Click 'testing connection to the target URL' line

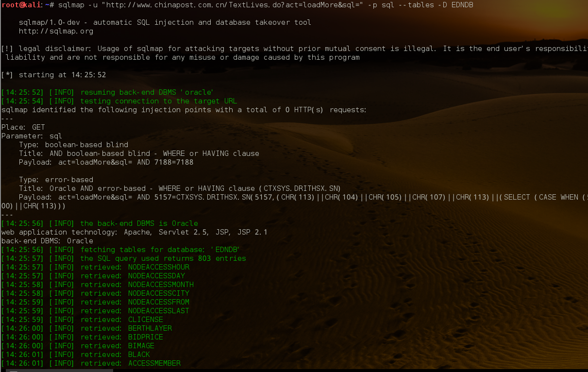coord(119,101)
